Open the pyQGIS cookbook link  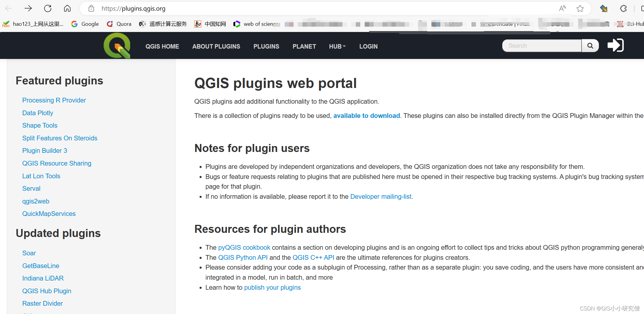click(x=244, y=247)
